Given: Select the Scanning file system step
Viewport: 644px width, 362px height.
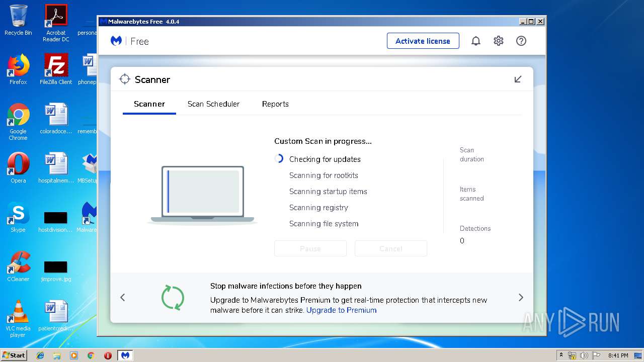Looking at the screenshot, I should click(x=324, y=224).
